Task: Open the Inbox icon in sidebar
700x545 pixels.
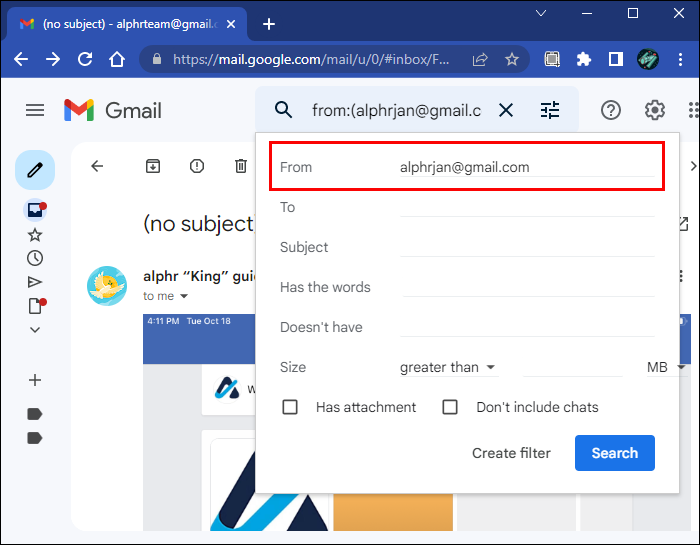Action: pos(35,209)
